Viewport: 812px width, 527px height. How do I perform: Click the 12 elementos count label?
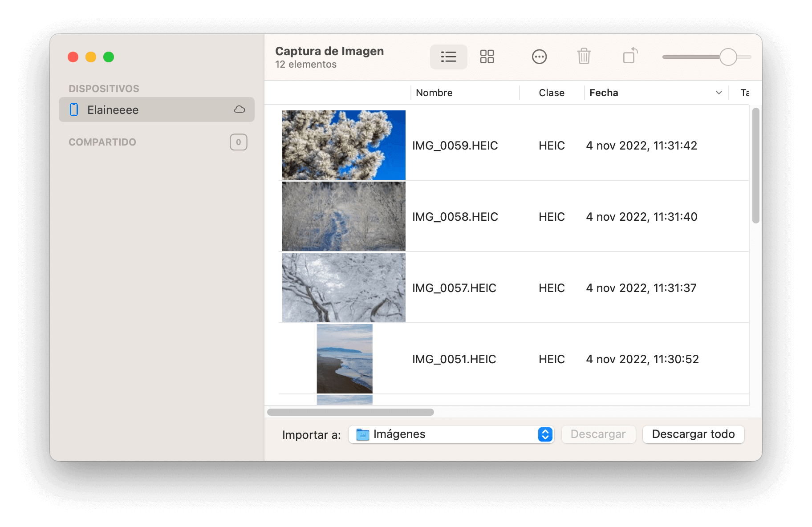click(306, 65)
